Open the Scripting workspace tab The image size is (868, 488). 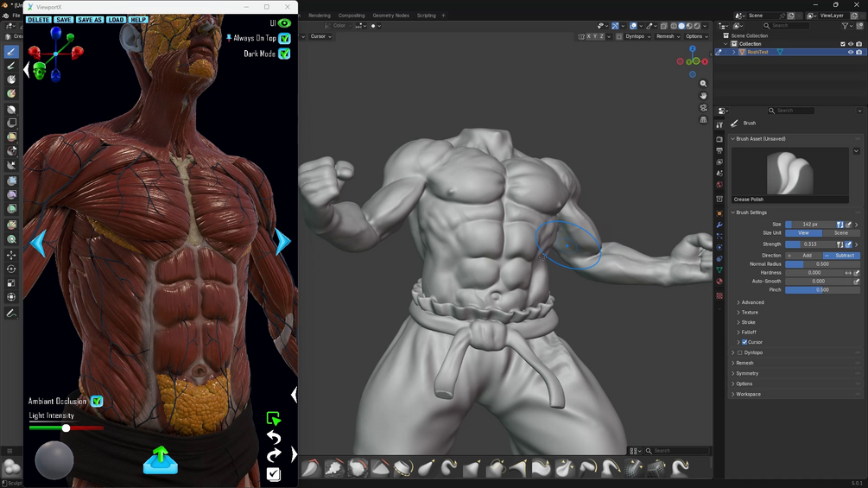pos(427,16)
